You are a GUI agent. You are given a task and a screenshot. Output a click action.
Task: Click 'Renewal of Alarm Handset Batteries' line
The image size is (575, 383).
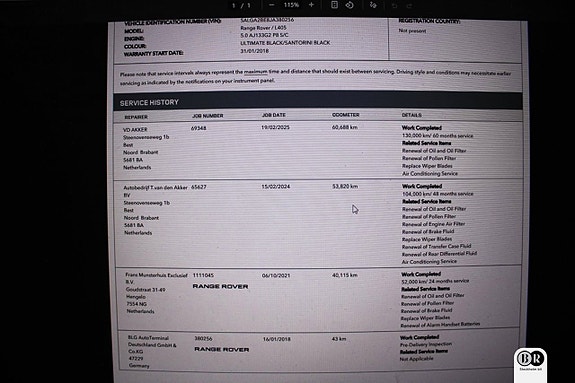(x=440, y=325)
